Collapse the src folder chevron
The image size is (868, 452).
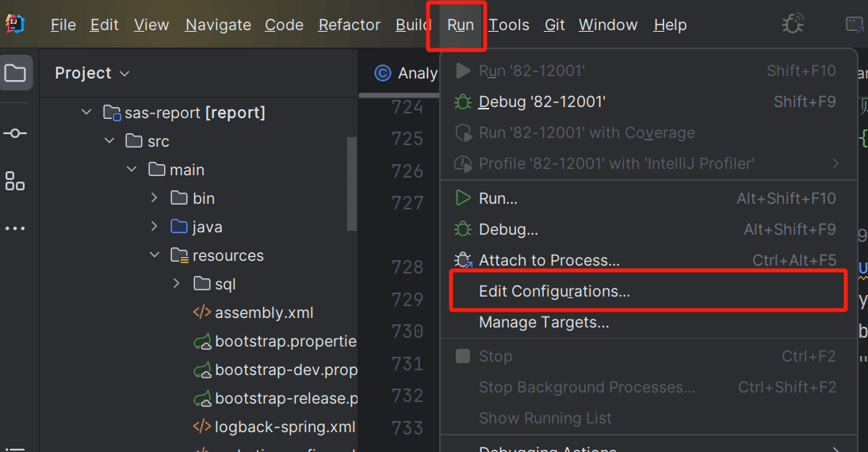tap(109, 140)
